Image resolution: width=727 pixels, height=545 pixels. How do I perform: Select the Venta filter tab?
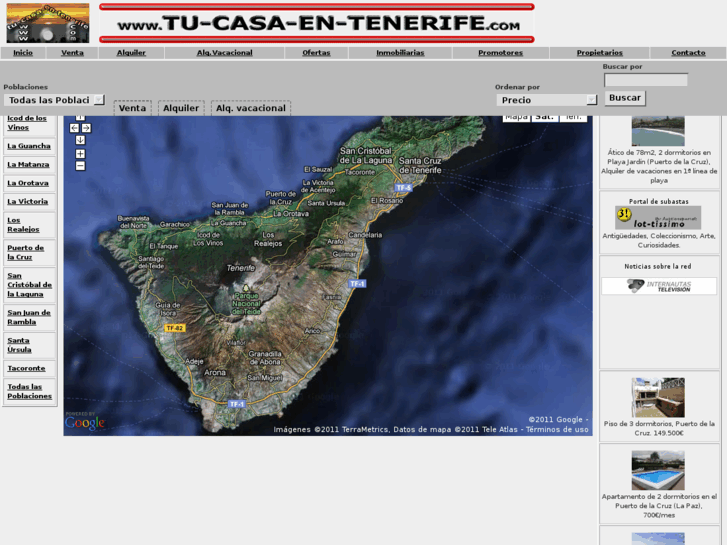(x=133, y=108)
